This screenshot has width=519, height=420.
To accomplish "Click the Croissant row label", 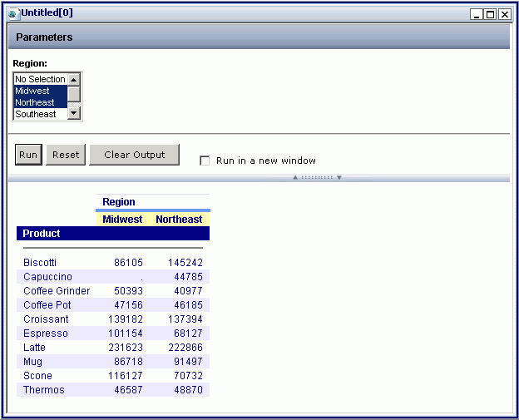I will (46, 319).
